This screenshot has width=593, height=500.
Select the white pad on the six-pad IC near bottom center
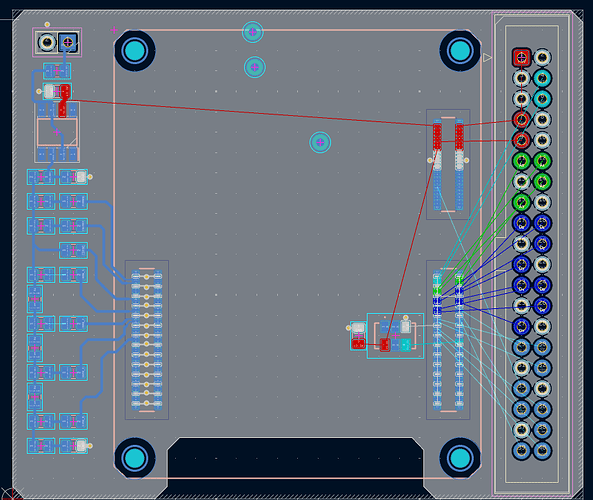click(405, 327)
